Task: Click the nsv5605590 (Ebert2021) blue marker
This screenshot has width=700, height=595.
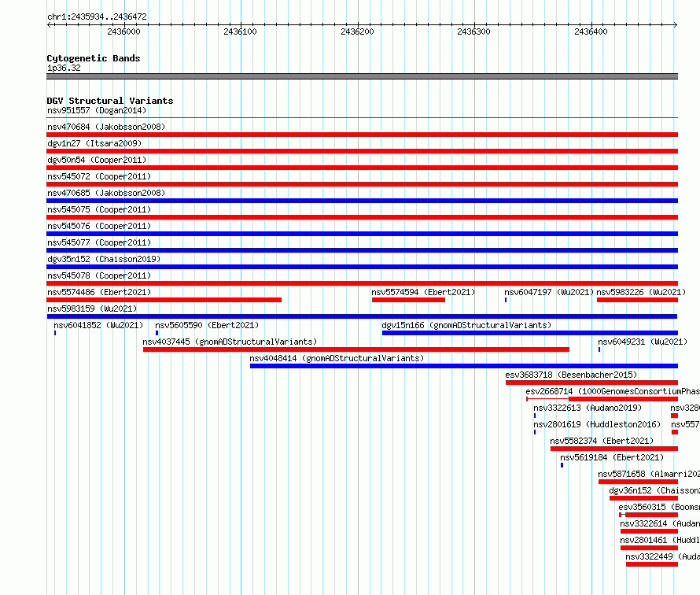Action: (x=157, y=333)
